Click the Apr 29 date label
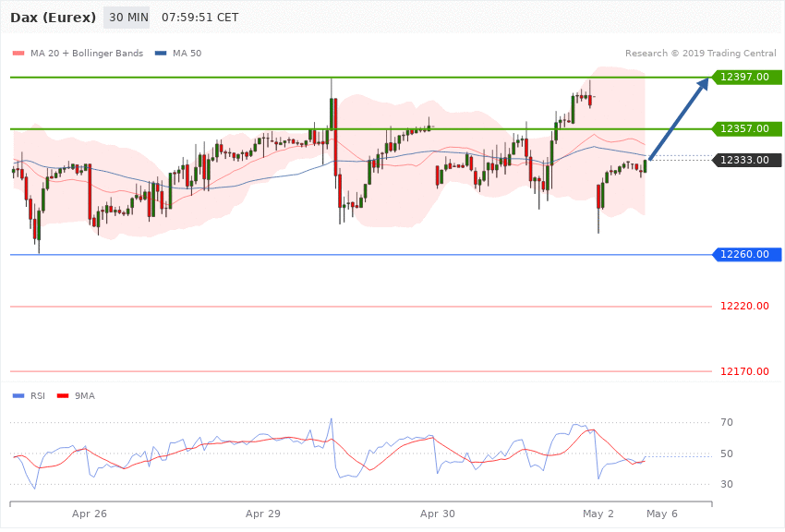Screen dimensions: 785x532 [x=263, y=514]
